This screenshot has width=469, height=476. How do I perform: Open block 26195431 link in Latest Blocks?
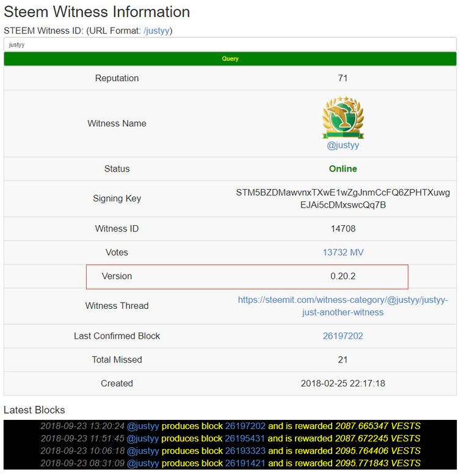coord(244,438)
